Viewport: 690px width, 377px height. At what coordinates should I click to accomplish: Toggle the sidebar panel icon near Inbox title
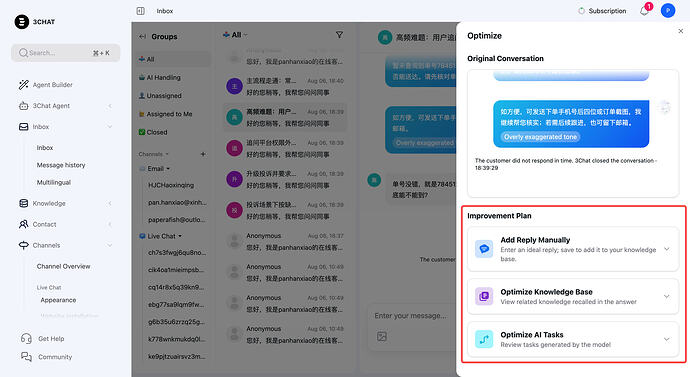pyautogui.click(x=141, y=11)
